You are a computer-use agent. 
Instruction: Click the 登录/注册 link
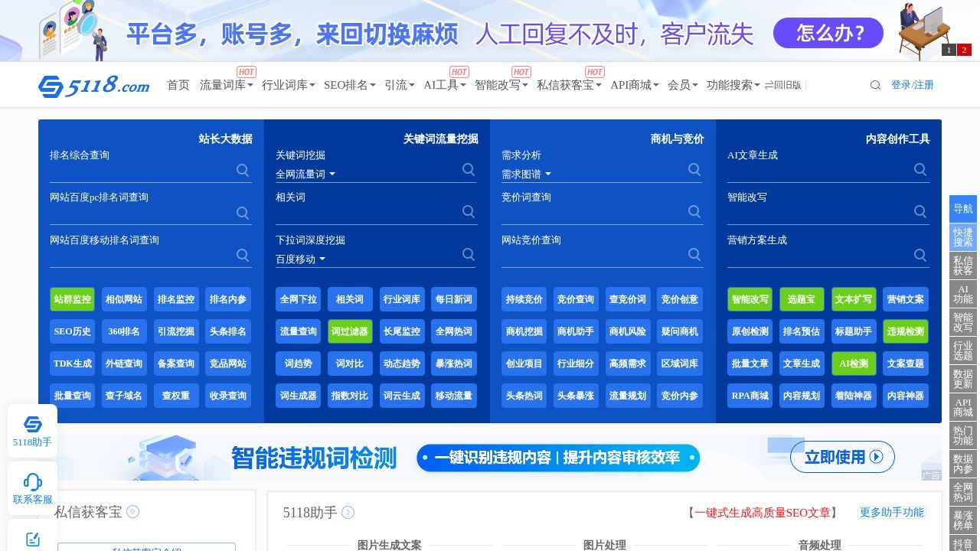point(912,85)
